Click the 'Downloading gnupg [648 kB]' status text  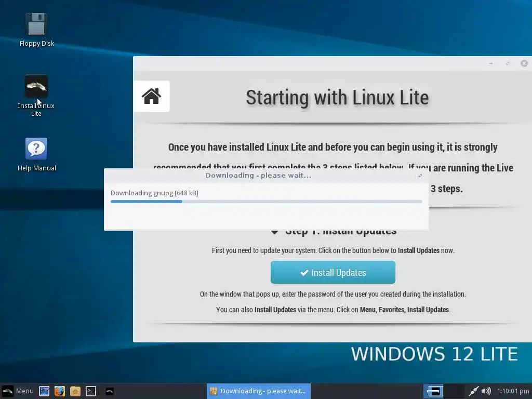[x=154, y=193]
